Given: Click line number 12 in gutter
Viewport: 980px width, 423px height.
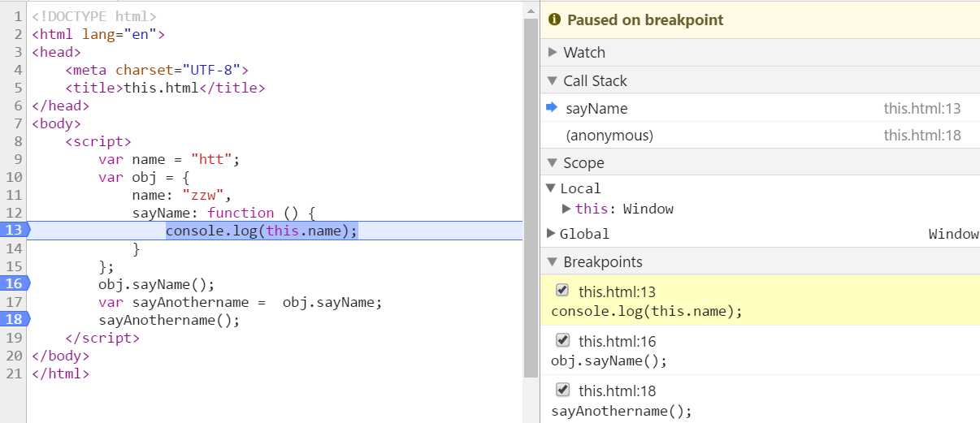Looking at the screenshot, I should [14, 213].
